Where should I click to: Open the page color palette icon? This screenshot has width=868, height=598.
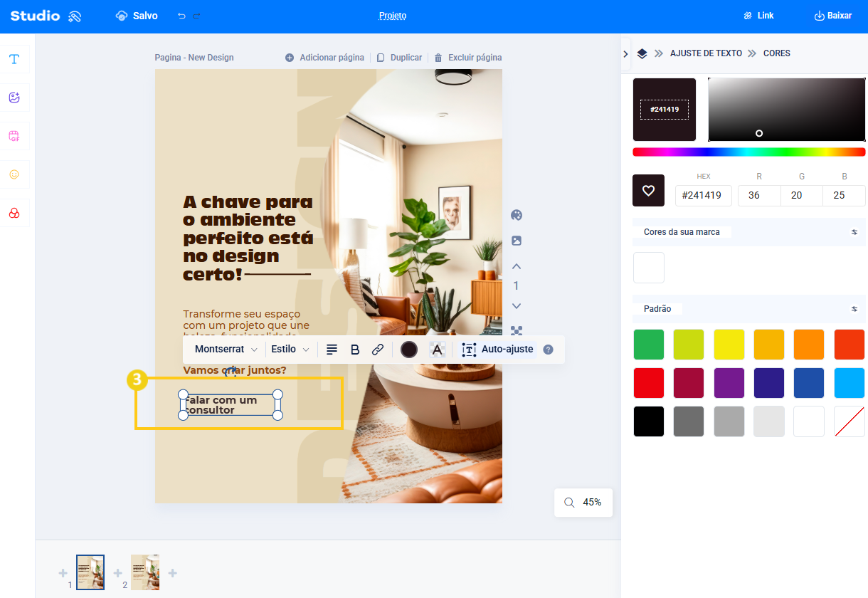coord(517,215)
